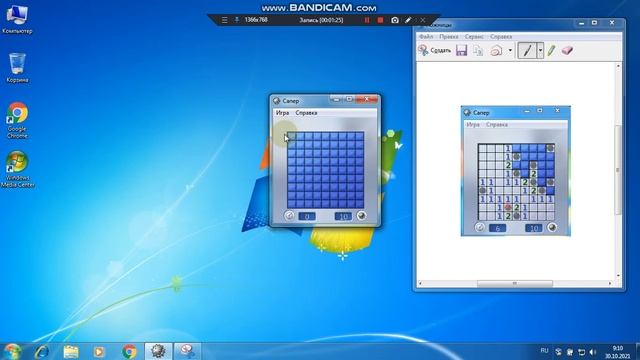Take a screenshot with the Bandicam camera icon

(x=395, y=20)
